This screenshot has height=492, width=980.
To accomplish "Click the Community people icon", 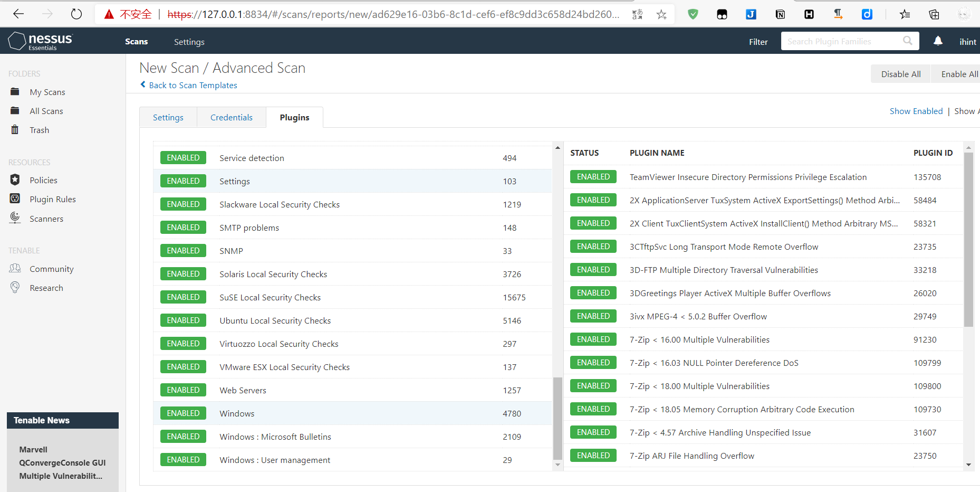I will coord(15,269).
